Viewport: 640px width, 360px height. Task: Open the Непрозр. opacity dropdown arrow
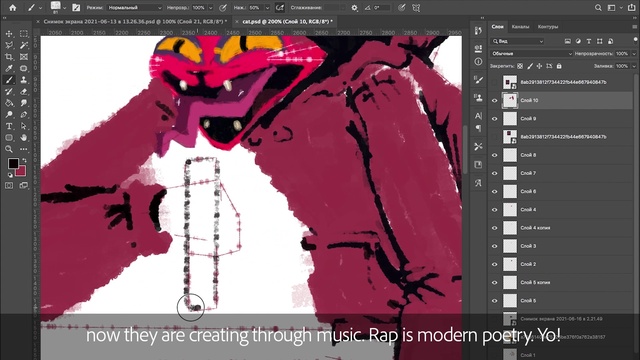(x=211, y=7)
